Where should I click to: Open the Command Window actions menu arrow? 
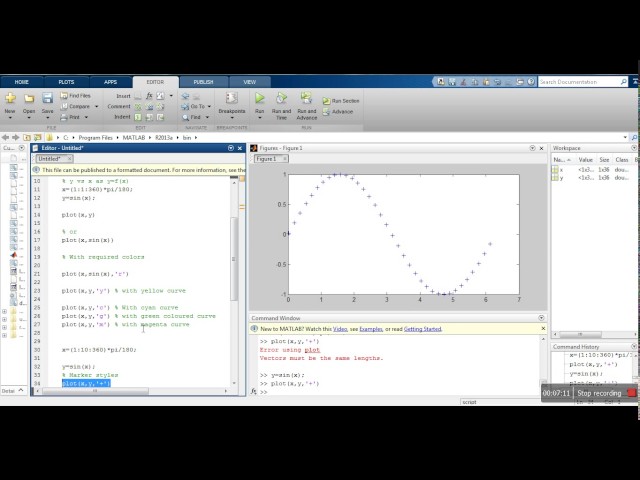(541, 318)
